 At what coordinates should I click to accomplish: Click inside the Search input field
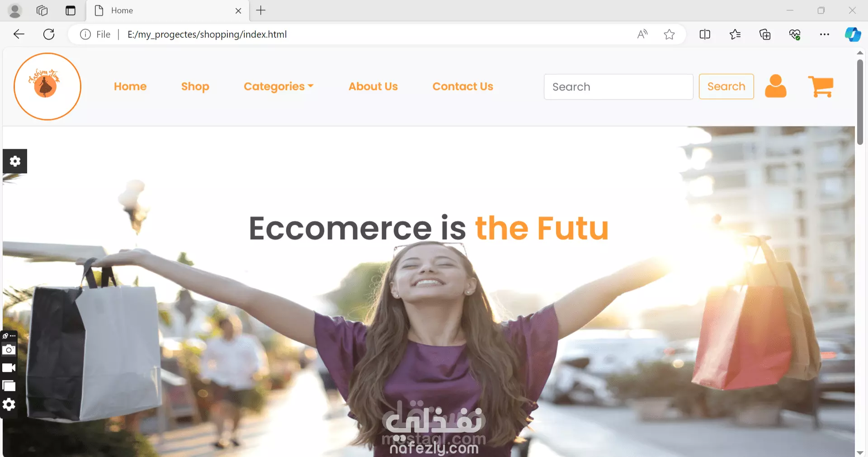pyautogui.click(x=618, y=86)
